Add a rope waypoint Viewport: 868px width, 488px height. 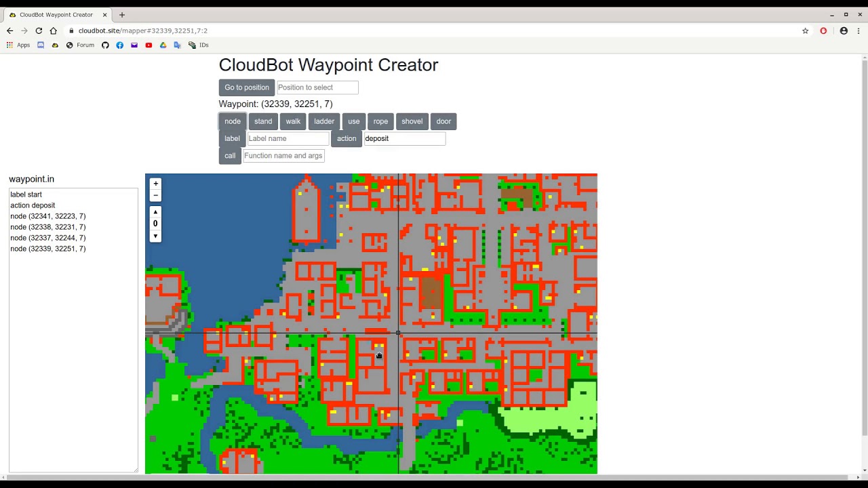[380, 121]
